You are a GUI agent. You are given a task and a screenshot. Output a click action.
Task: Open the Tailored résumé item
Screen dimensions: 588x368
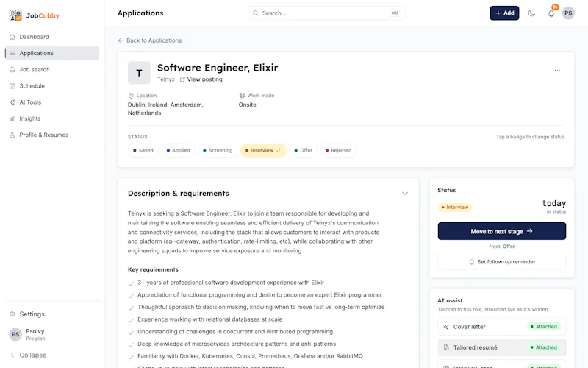pyautogui.click(x=502, y=347)
